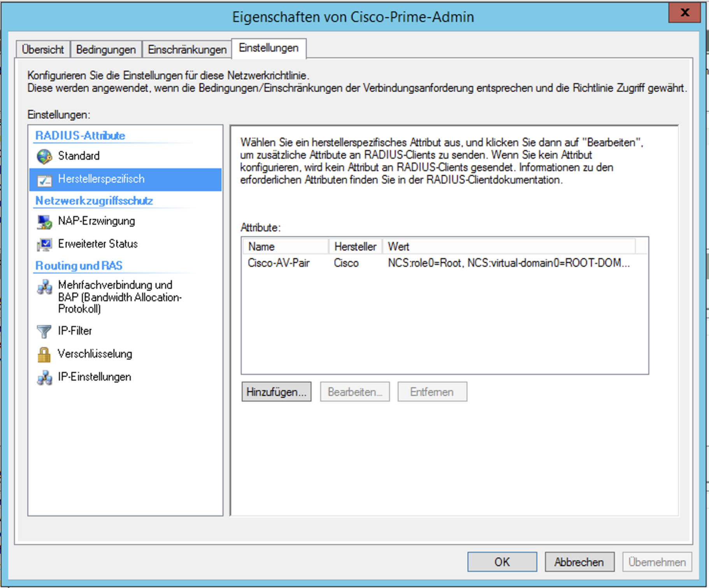709x588 pixels.
Task: Switch to the Bedingungen tab
Action: 106,49
